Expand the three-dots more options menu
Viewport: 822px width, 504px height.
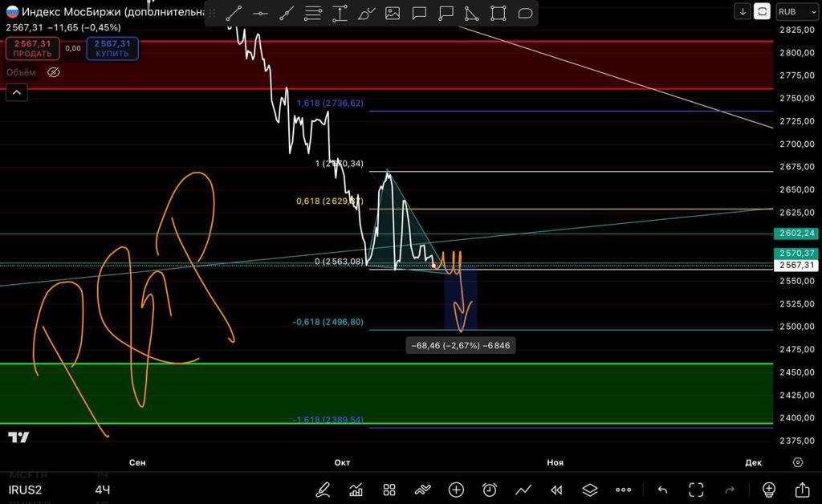point(624,490)
